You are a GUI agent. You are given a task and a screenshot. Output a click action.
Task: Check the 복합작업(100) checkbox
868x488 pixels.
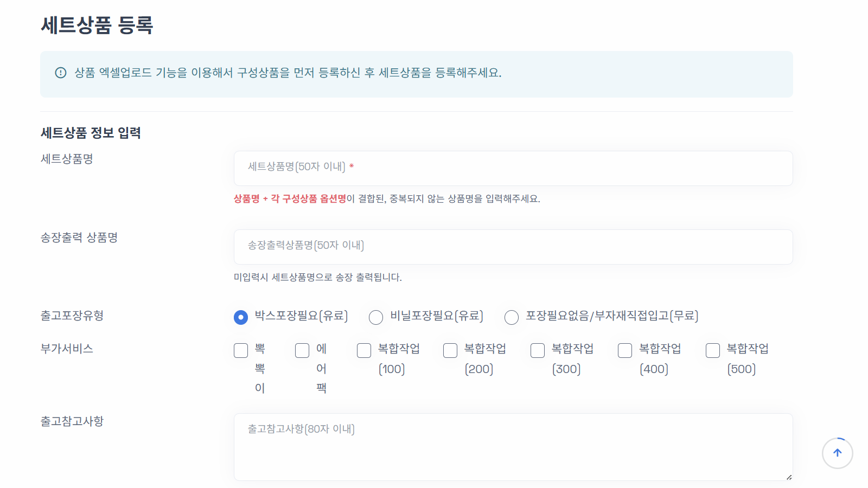pos(363,350)
